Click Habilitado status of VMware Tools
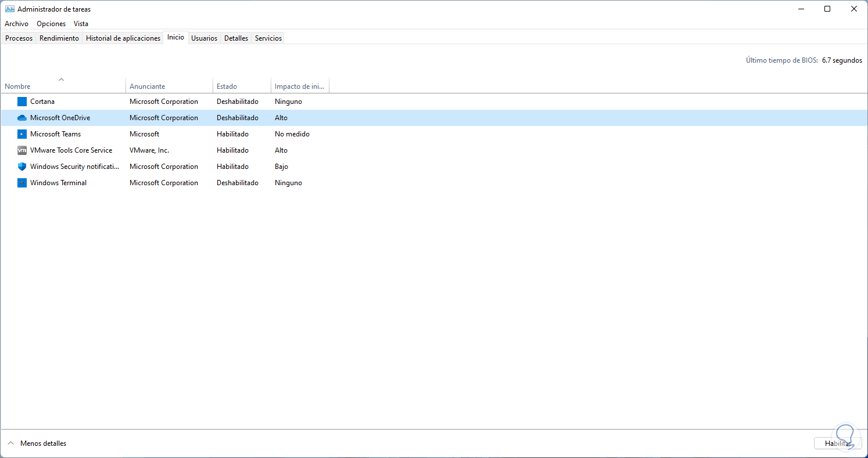This screenshot has height=458, width=868. [232, 150]
